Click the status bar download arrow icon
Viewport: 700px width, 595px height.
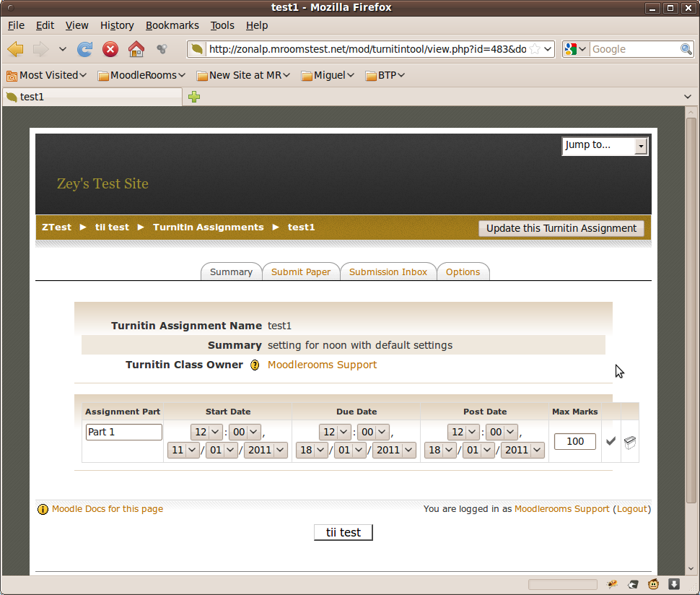674,584
